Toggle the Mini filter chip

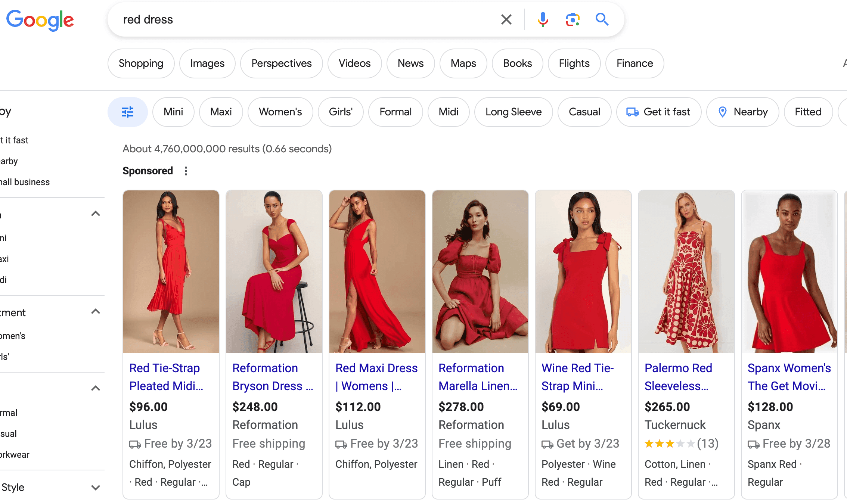(x=173, y=112)
